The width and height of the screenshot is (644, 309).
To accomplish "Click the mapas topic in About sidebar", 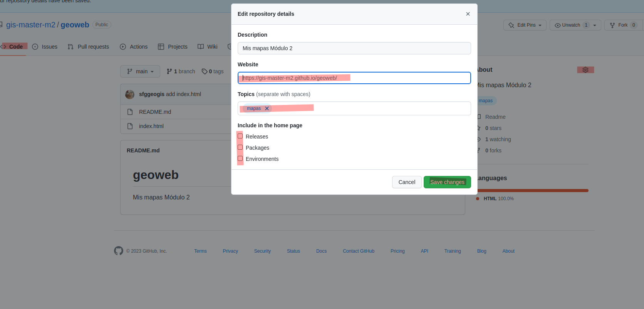I will (485, 101).
